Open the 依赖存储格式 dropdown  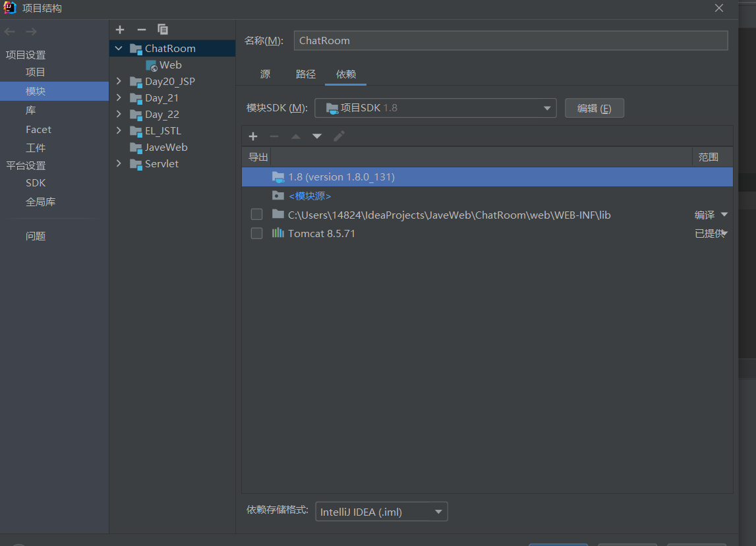[x=438, y=511]
